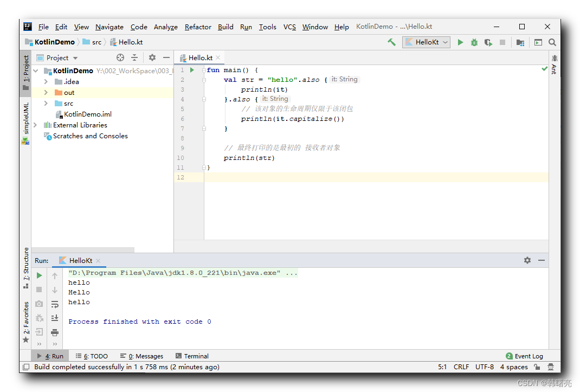Click the down arrow in Run panel
The image size is (580, 392).
click(55, 290)
